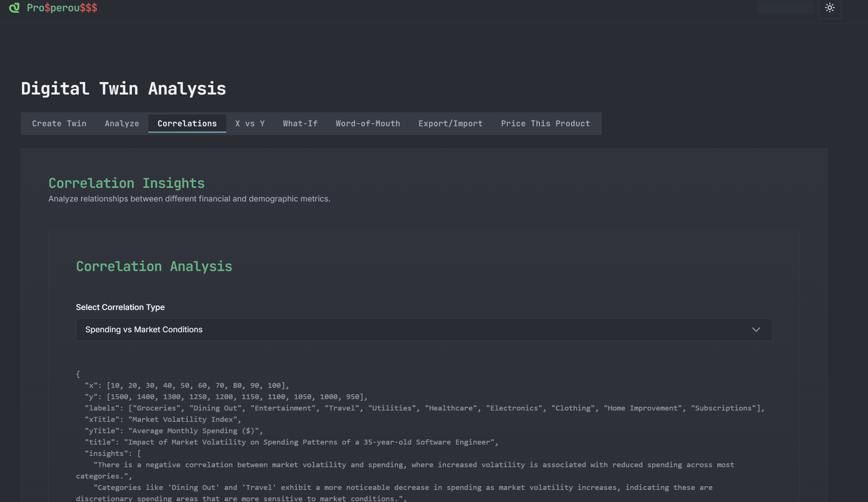Select the Price This Product tab
This screenshot has width=868, height=502.
point(545,124)
